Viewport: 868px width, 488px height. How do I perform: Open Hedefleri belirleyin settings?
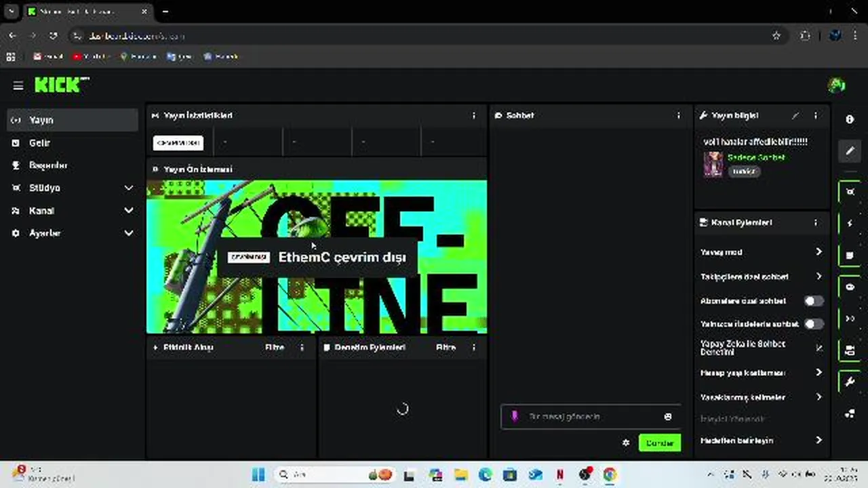click(761, 441)
